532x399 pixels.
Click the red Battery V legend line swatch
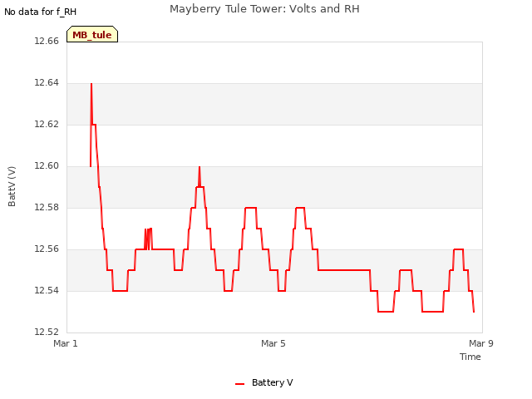coord(240,384)
